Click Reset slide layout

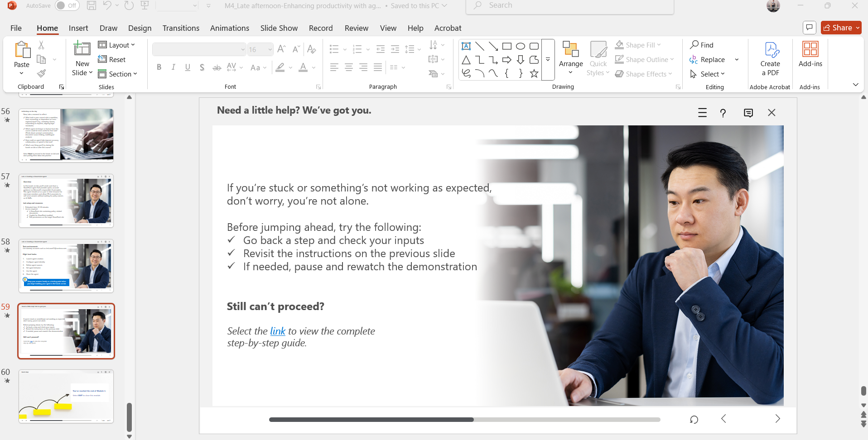pos(112,59)
